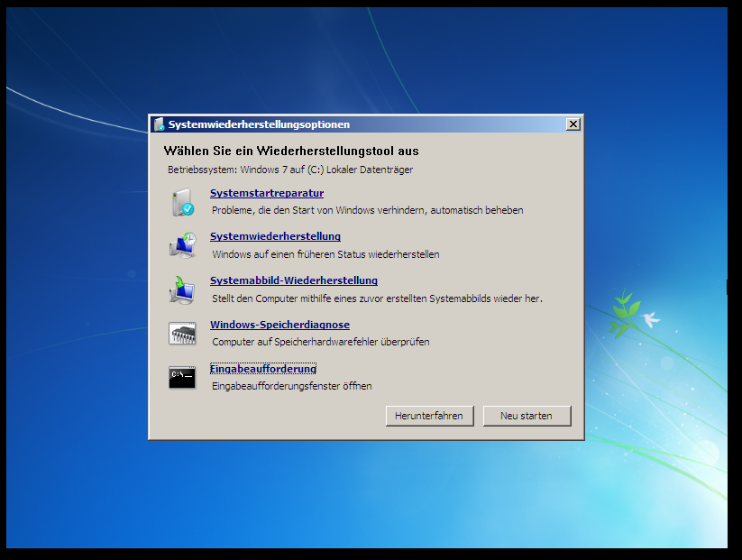Click the Herunterfahren button
742x560 pixels.
[429, 416]
